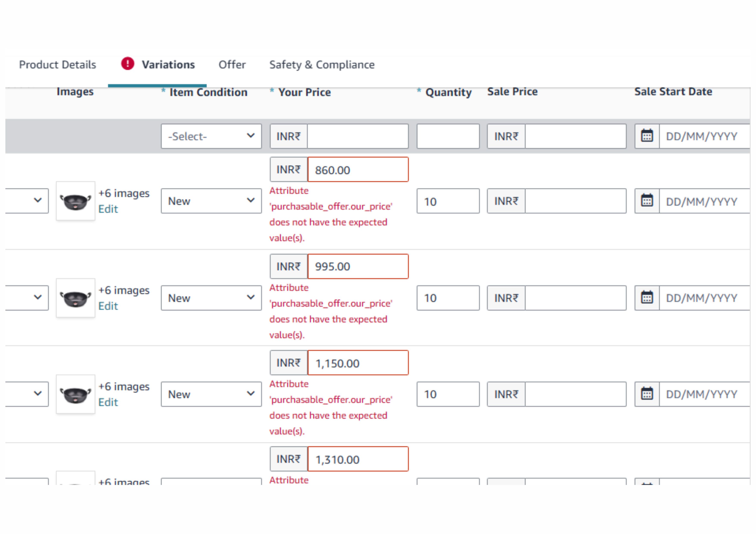
Task: Open product thumbnail in 1,150.00 row
Action: coord(76,394)
